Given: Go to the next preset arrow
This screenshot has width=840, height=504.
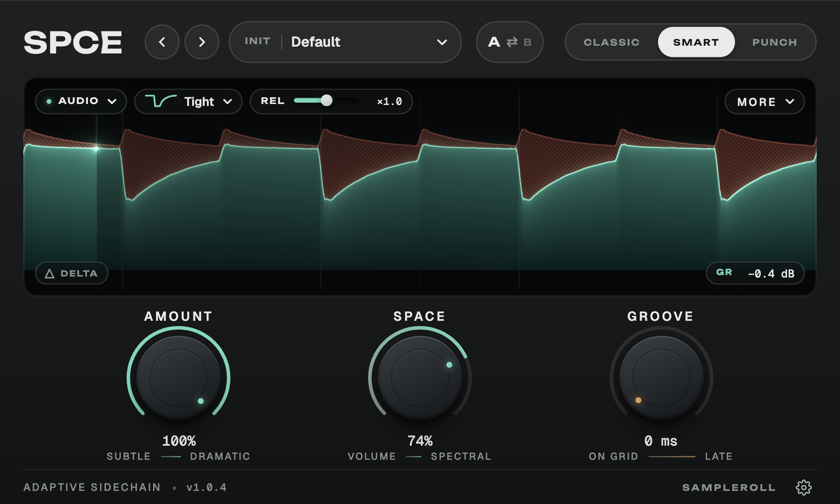Looking at the screenshot, I should tap(202, 42).
